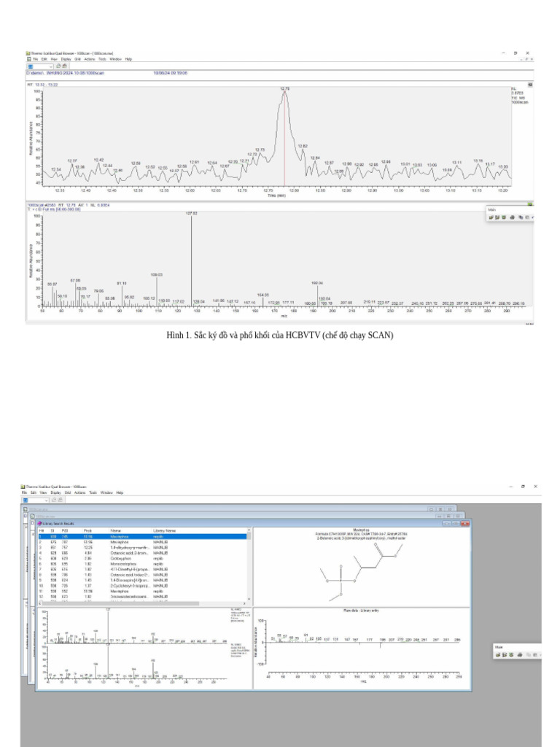The image size is (560, 747).
Task: Select hit 11 Mevinphos replib row
Action: click(x=142, y=591)
